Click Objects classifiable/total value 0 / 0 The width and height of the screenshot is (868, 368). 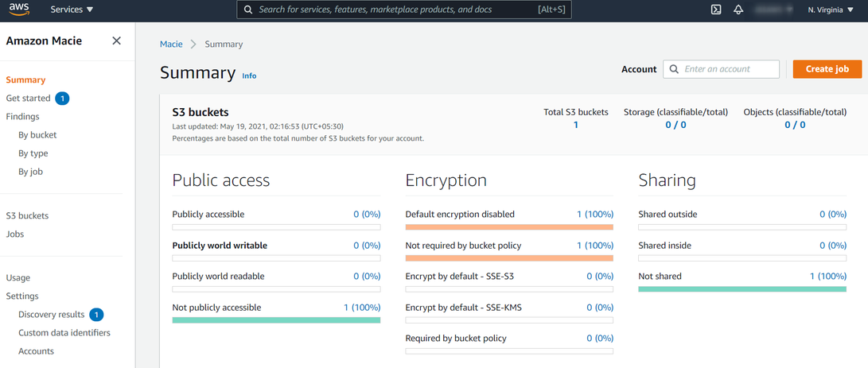[x=795, y=125]
